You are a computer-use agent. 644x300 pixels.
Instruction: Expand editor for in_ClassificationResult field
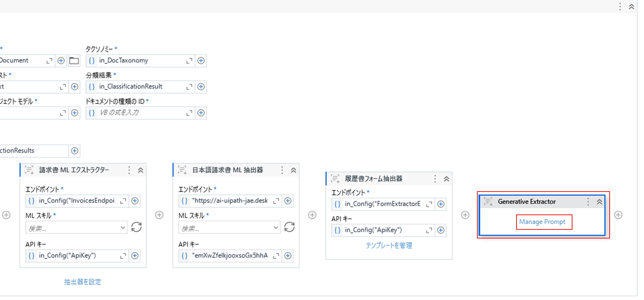point(189,87)
